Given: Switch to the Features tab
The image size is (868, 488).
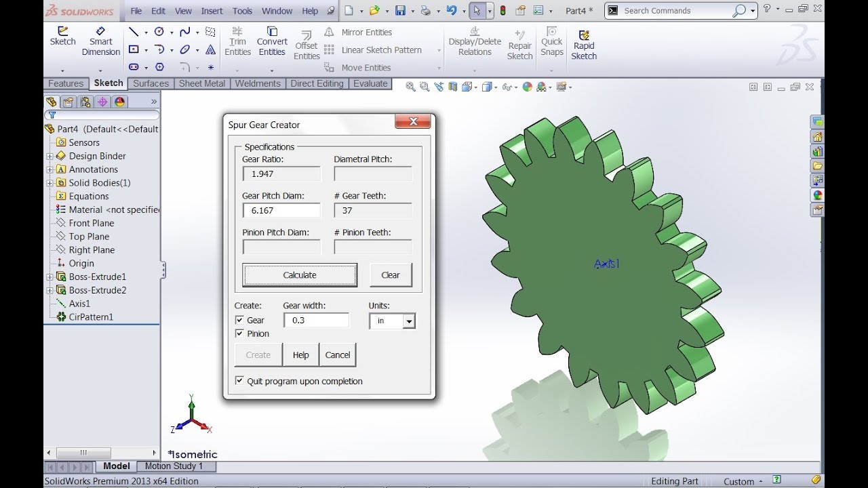Looking at the screenshot, I should click(x=66, y=83).
